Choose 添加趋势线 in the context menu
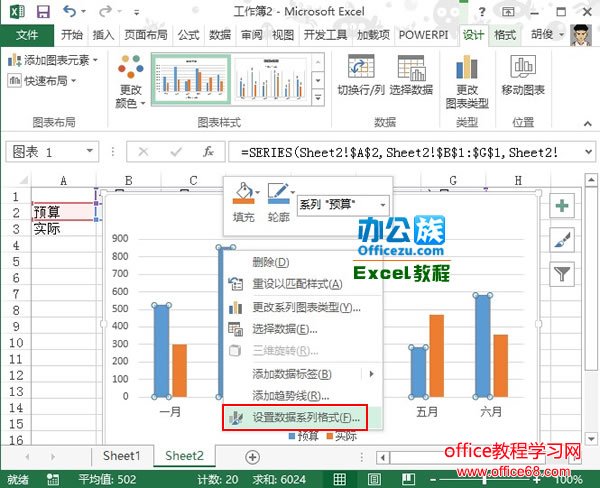This screenshot has height=488, width=600. 303,395
